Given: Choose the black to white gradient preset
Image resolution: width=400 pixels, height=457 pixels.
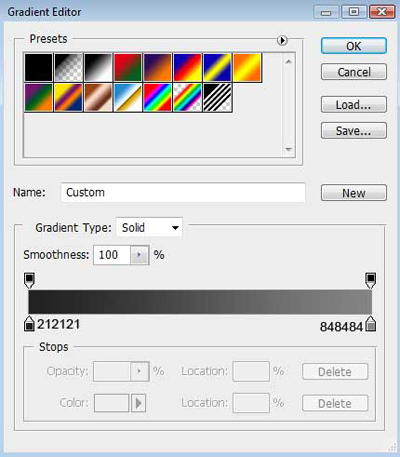Looking at the screenshot, I should [98, 67].
